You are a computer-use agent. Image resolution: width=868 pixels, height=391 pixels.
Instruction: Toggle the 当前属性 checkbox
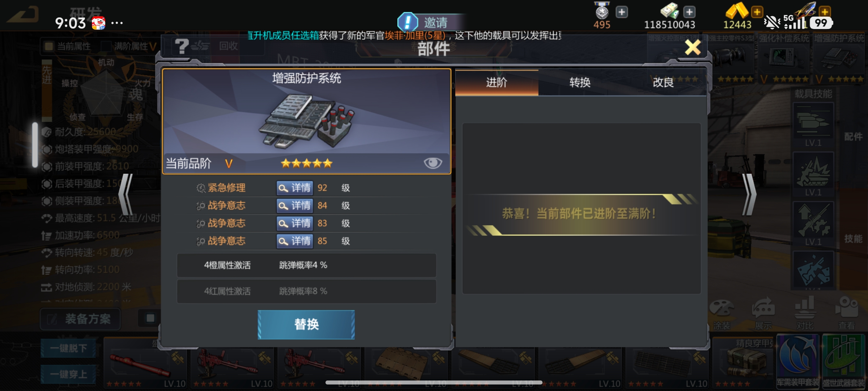48,46
